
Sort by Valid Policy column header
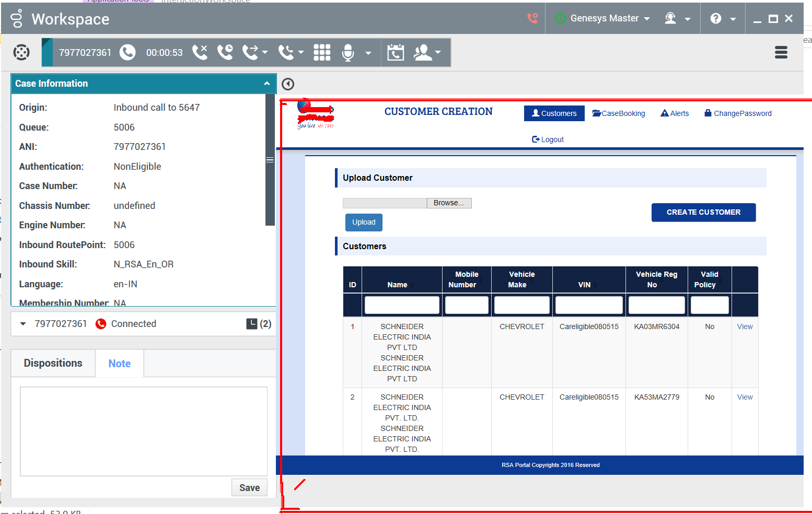710,280
